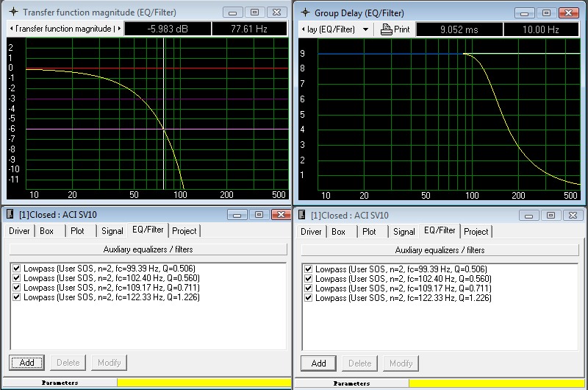This screenshot has width=588, height=390.
Task: Toggle the fc=109.17 Hz lowpass checkbox in the right window
Action: (x=308, y=288)
